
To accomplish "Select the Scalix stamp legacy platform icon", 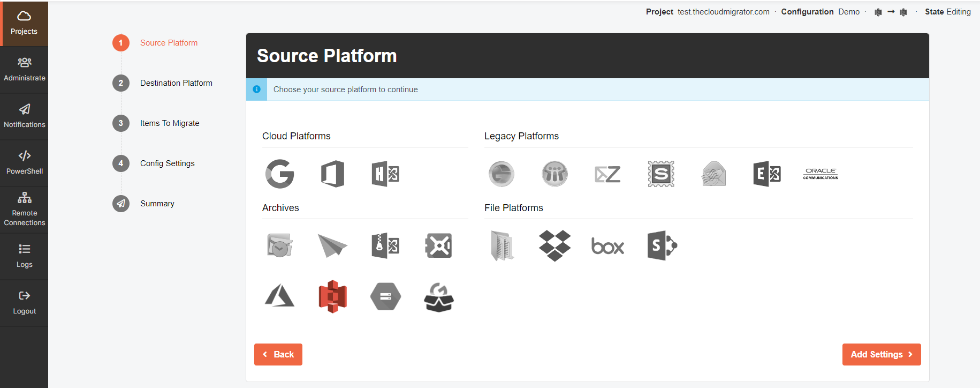I will pyautogui.click(x=660, y=174).
